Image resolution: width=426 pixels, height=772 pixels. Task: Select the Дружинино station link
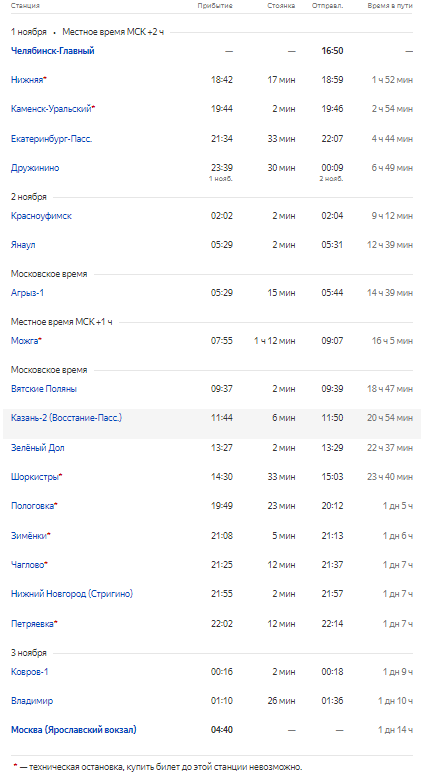click(35, 168)
